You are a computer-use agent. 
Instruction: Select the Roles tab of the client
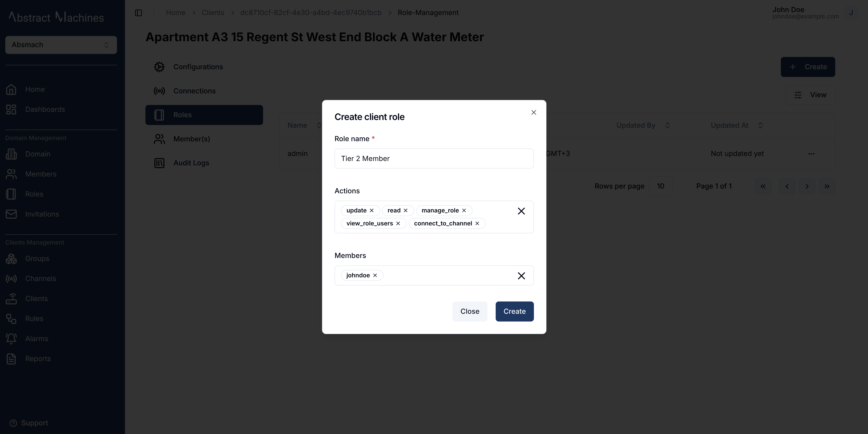204,115
